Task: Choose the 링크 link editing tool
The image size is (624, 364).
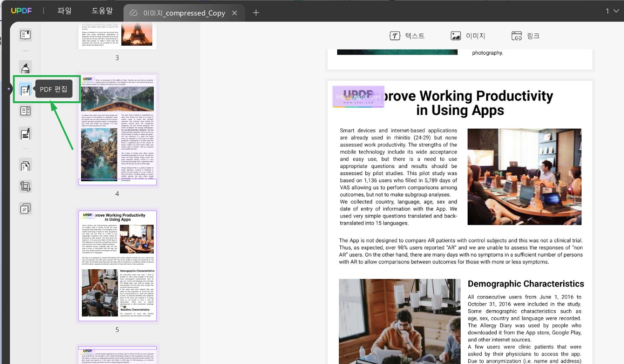Action: [525, 36]
